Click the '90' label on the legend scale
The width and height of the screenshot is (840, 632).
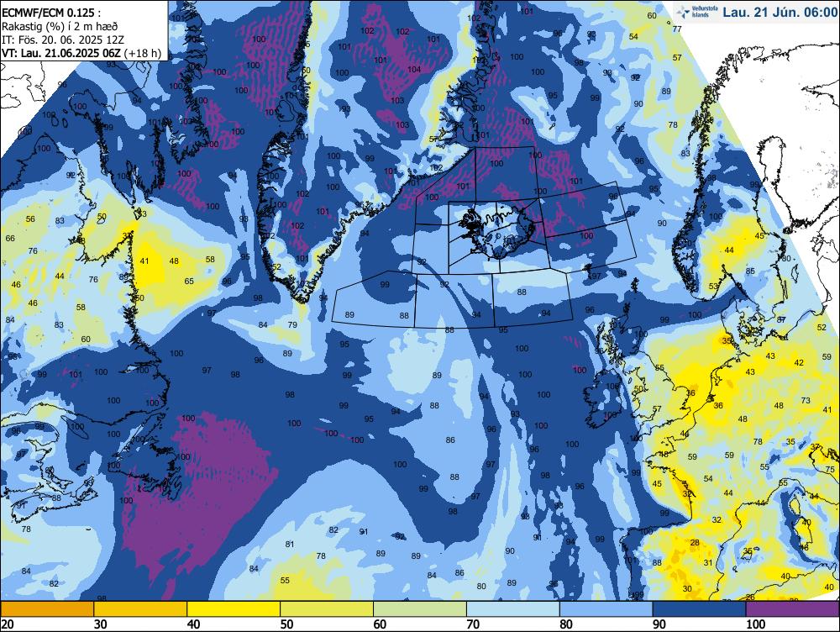(659, 624)
